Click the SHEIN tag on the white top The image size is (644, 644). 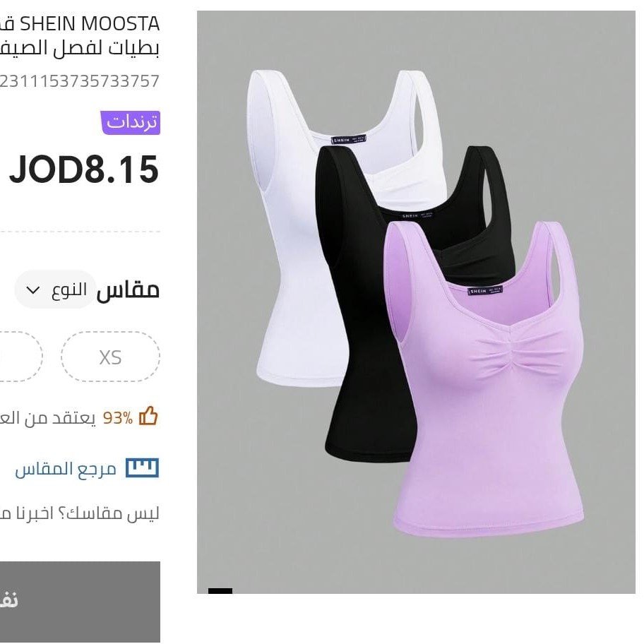click(349, 139)
